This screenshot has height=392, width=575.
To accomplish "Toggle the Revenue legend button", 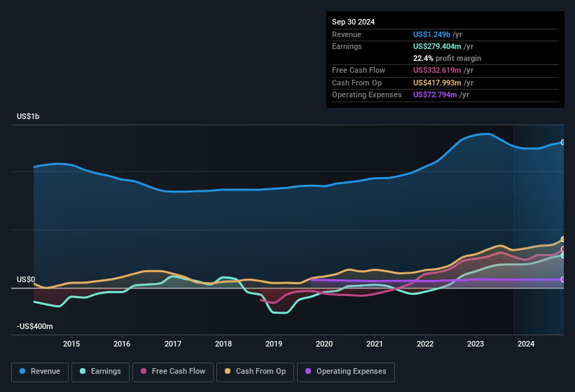I will (40, 372).
